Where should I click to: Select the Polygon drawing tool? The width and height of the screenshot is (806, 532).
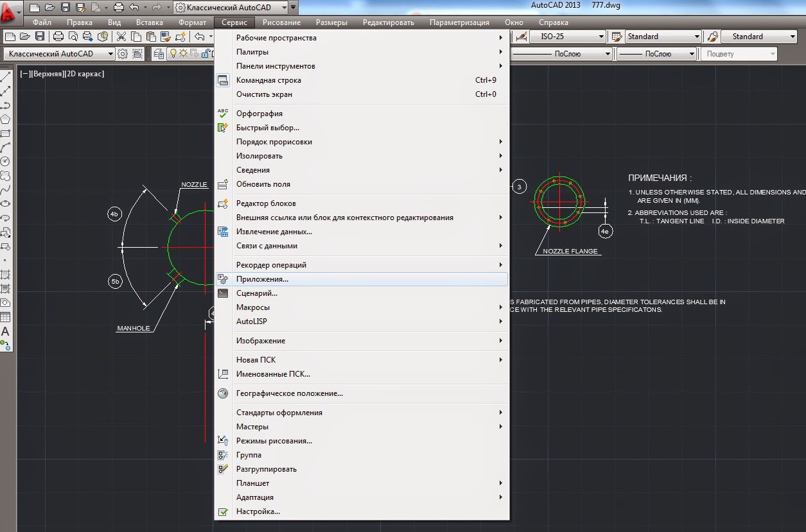5,119
